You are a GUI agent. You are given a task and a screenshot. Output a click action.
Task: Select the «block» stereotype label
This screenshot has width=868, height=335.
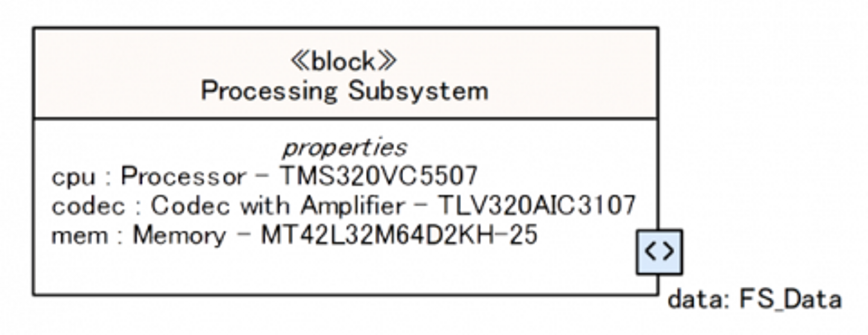pos(344,62)
